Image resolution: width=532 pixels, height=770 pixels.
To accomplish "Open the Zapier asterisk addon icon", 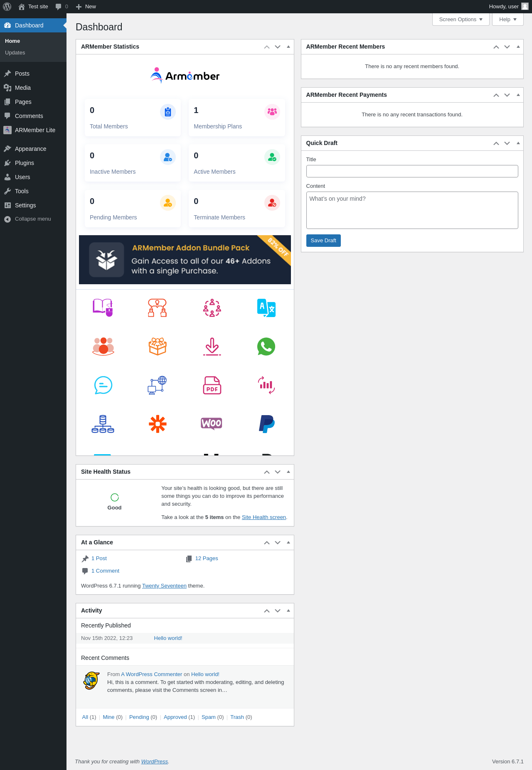I will pyautogui.click(x=158, y=424).
